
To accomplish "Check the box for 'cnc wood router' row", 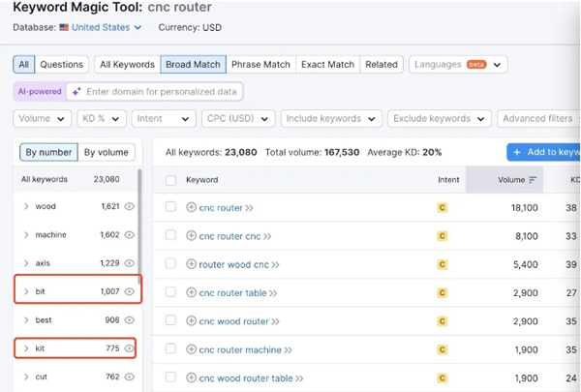I will pyautogui.click(x=171, y=321).
